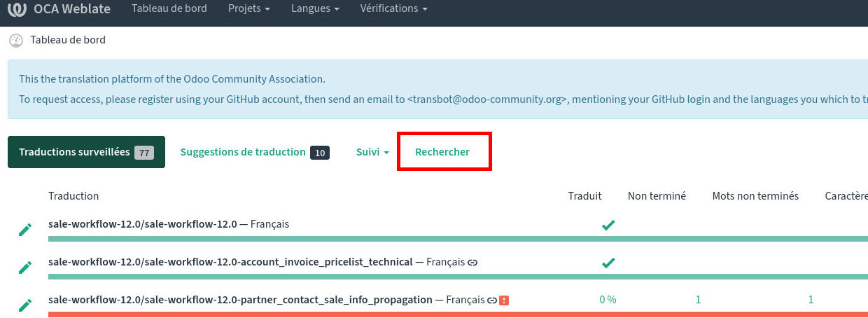Click the OCA Weblate logo icon
The height and width of the screenshot is (318, 868).
tap(17, 9)
